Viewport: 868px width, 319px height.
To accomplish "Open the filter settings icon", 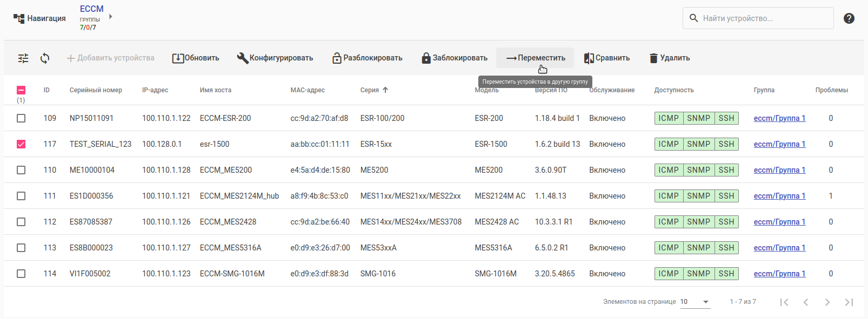I will click(x=23, y=58).
